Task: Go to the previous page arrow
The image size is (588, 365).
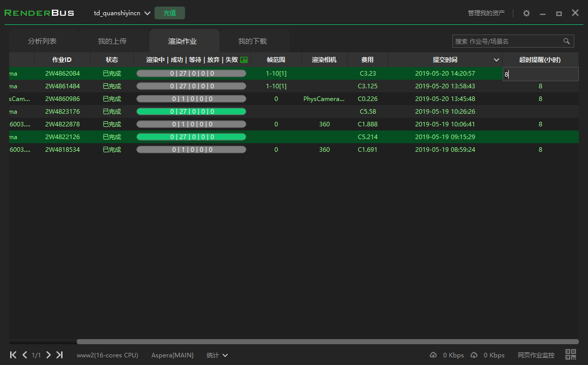Action: [24, 355]
